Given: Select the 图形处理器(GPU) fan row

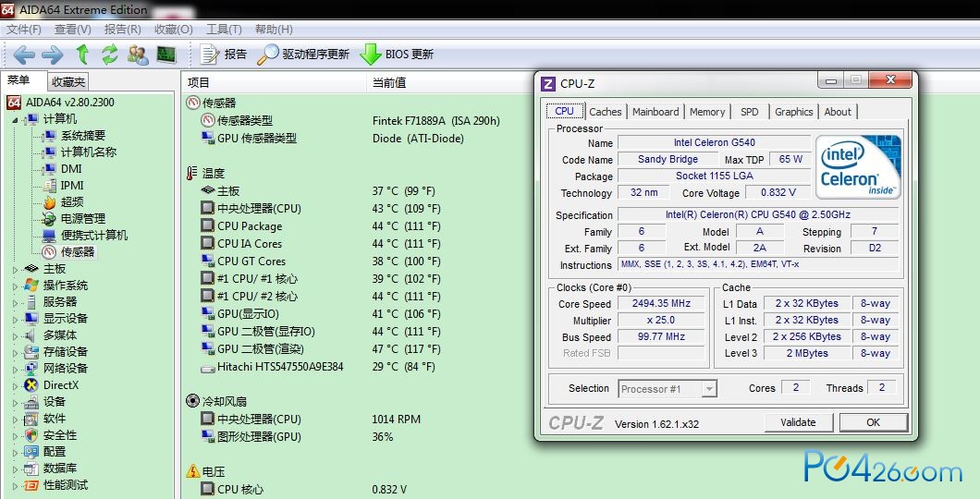Looking at the screenshot, I should coord(297,436).
